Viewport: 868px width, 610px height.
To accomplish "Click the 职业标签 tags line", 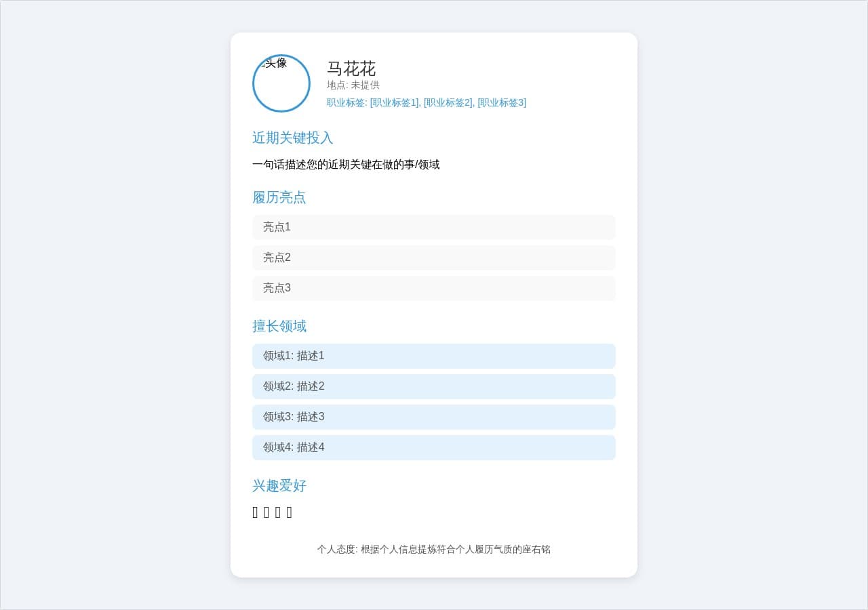I will pyautogui.click(x=427, y=102).
